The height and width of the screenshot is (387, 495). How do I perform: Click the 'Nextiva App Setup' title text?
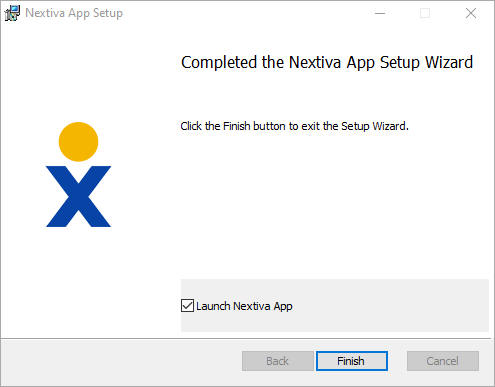point(74,13)
